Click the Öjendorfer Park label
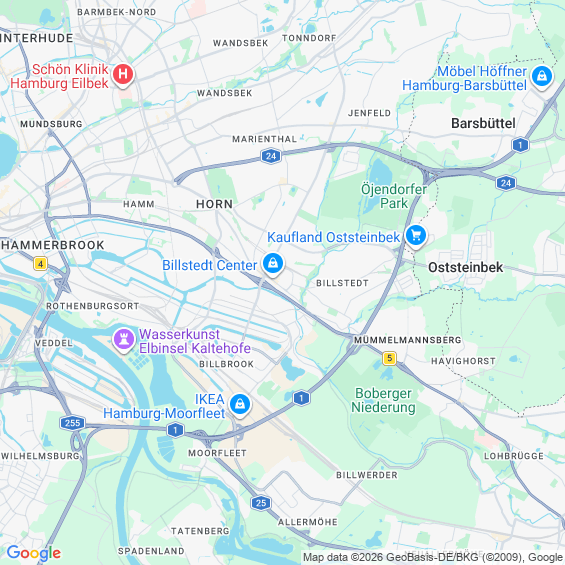The width and height of the screenshot is (565, 565). [394, 196]
